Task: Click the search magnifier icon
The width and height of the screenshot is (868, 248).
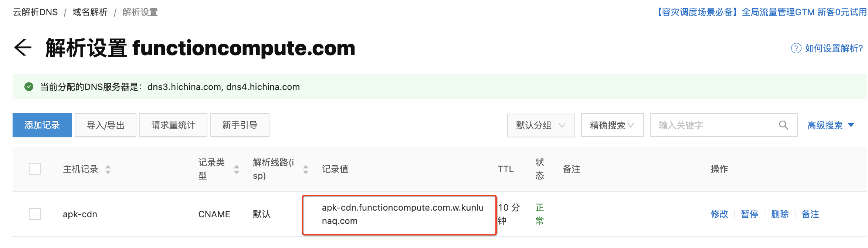Action: pos(783,125)
